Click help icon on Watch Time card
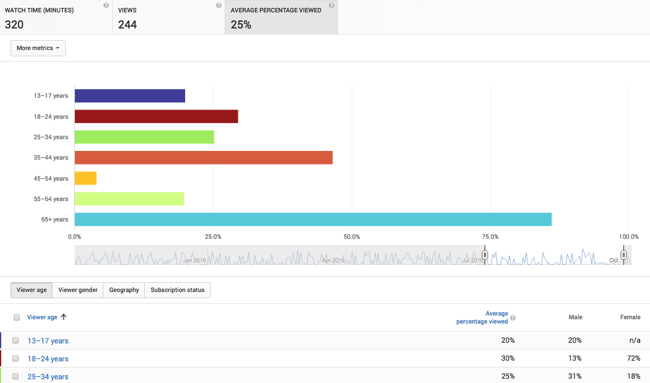 (106, 5)
